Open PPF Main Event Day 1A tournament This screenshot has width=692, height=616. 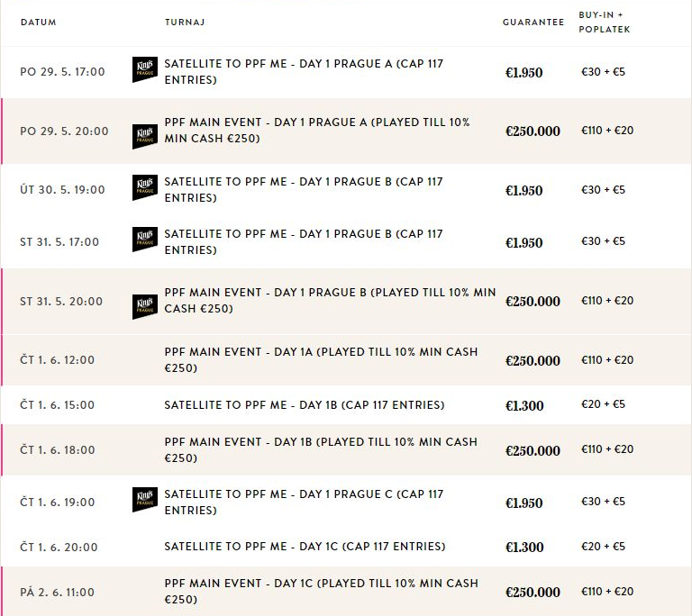click(321, 359)
